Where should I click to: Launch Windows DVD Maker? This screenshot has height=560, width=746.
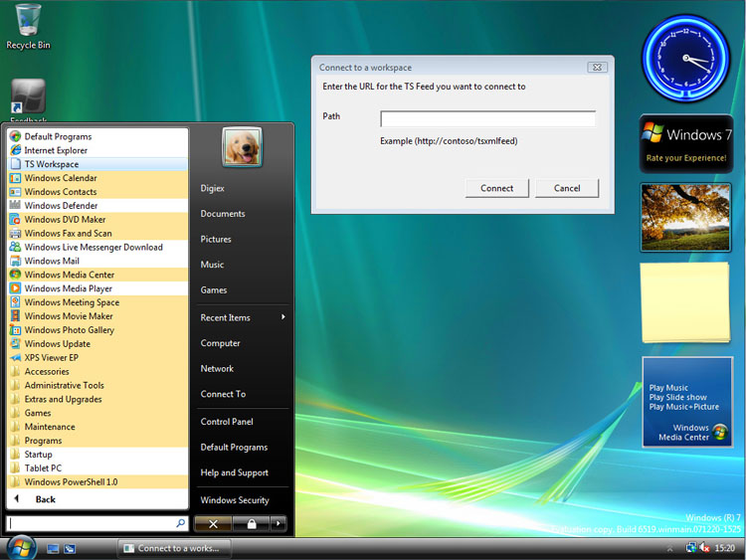tap(97, 220)
